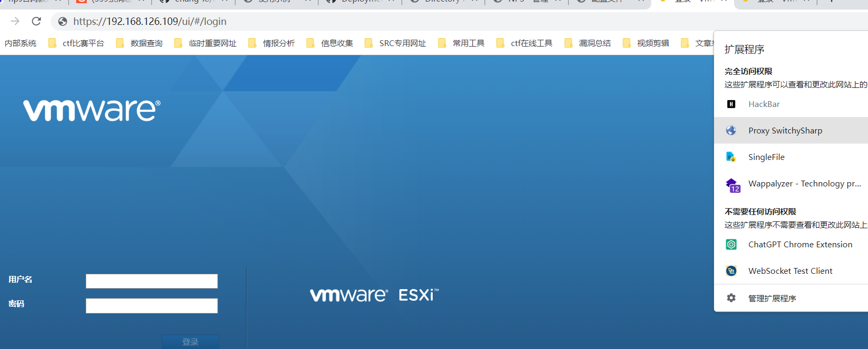Open the SRC专用网址 bookmark folder
The image size is (868, 349).
tap(395, 43)
